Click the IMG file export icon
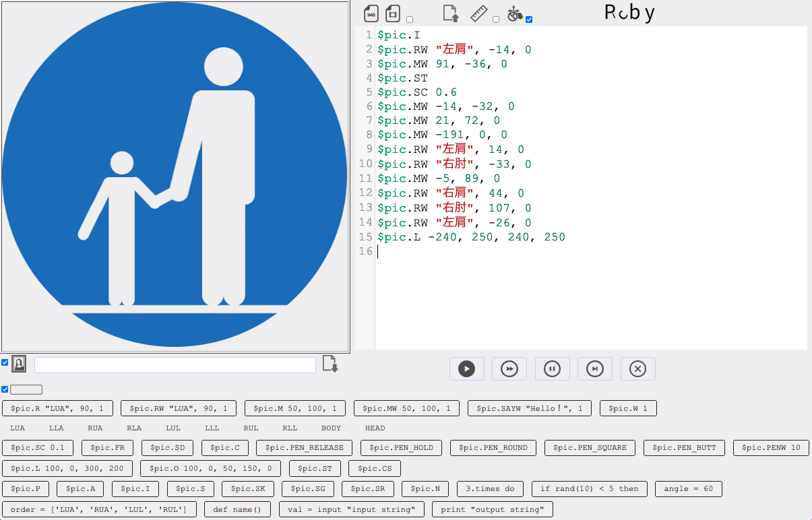 tap(371, 13)
